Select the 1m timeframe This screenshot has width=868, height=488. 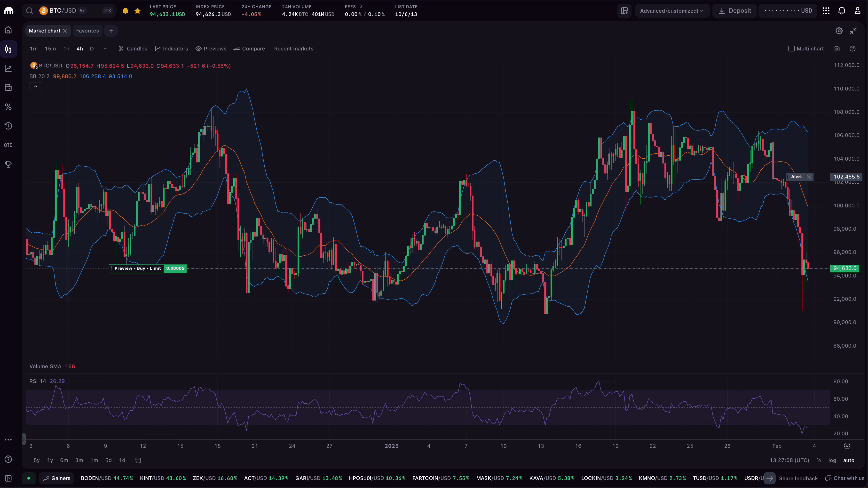(x=34, y=49)
